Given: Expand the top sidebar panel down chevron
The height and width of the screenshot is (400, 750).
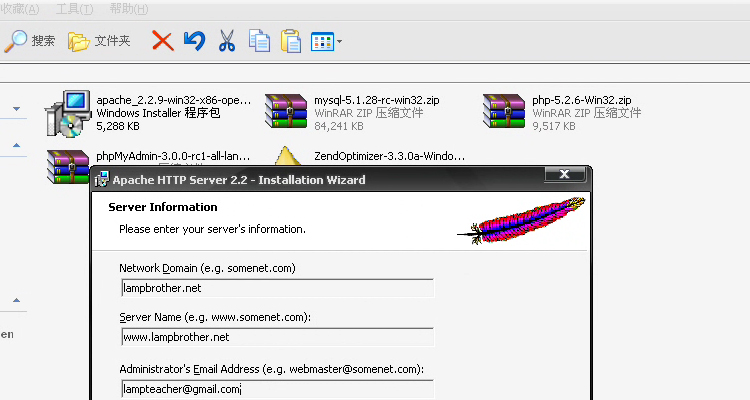Looking at the screenshot, I should click(16, 109).
